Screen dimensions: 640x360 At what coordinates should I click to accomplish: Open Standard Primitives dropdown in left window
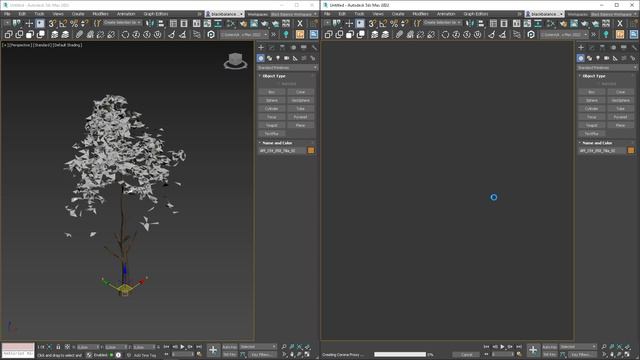pyautogui.click(x=287, y=67)
